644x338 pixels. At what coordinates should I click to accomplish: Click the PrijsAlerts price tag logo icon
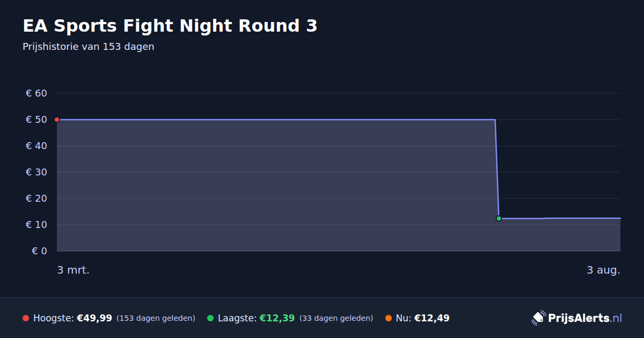(538, 318)
